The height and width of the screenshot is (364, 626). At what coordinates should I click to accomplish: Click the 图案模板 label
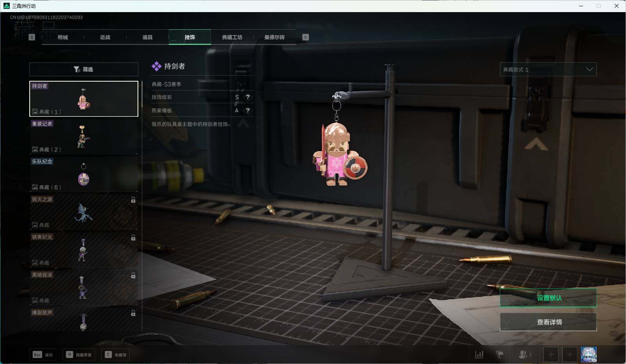(x=162, y=111)
